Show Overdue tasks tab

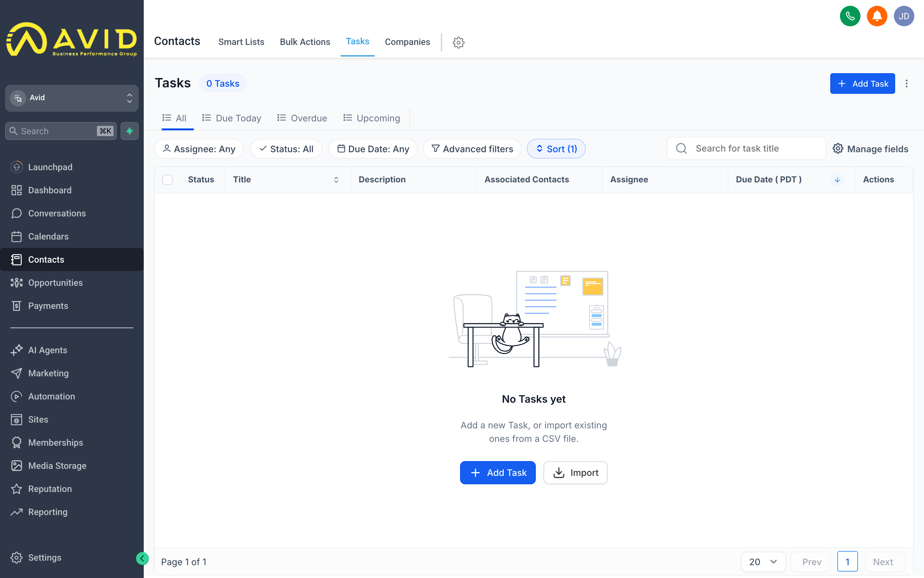point(302,118)
